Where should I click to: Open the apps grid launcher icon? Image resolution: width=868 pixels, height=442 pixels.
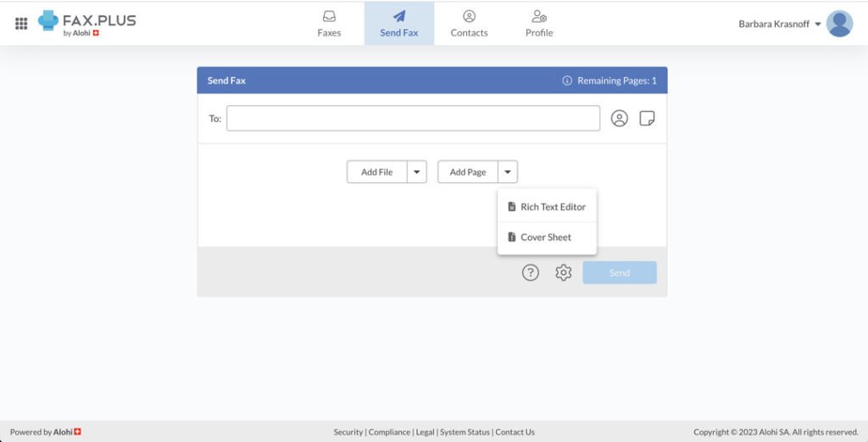pos(21,24)
